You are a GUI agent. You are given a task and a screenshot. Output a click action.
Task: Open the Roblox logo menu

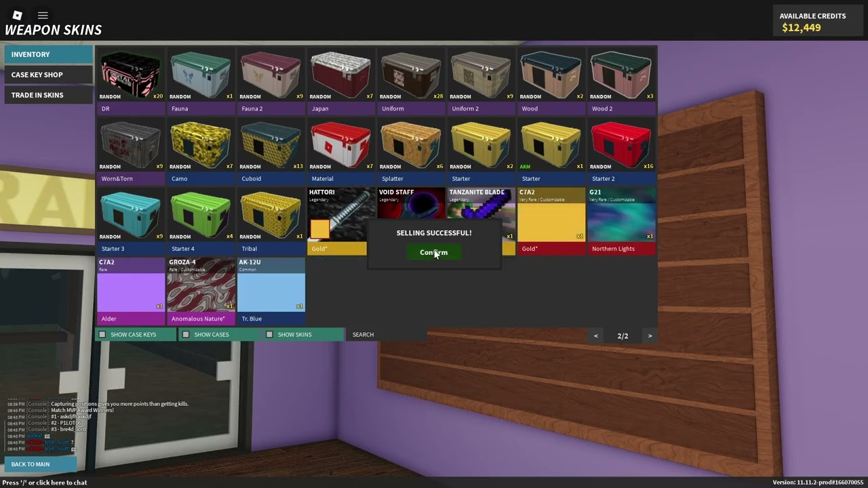[18, 15]
